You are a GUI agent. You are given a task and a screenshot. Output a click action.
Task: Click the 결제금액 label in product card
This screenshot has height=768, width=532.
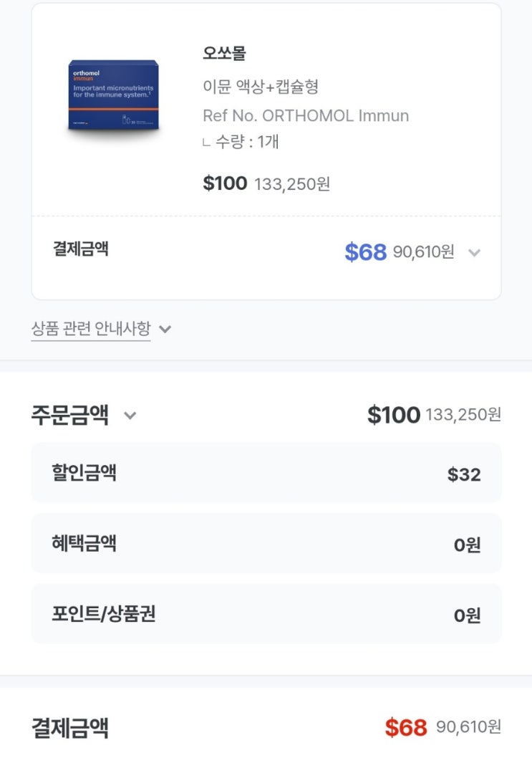tap(81, 249)
